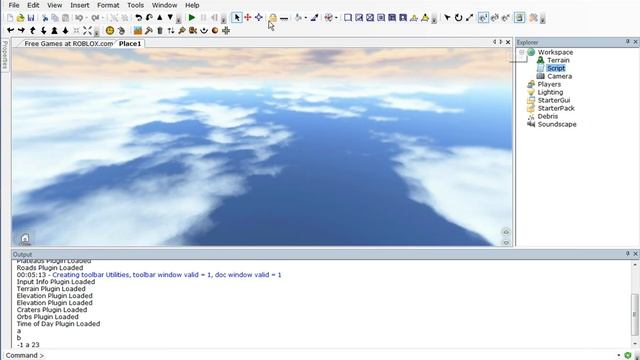Click the Paste clipboard icon
The width and height of the screenshot is (640, 360).
pyautogui.click(x=65, y=18)
